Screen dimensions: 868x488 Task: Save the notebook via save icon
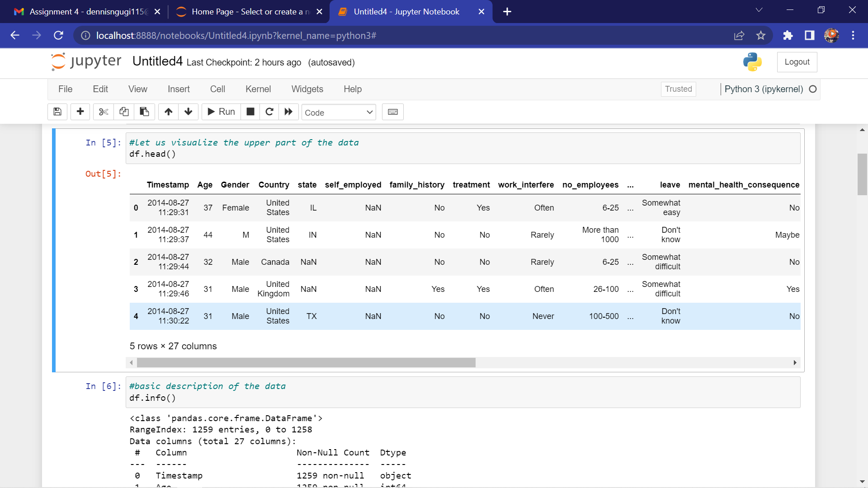[57, 112]
